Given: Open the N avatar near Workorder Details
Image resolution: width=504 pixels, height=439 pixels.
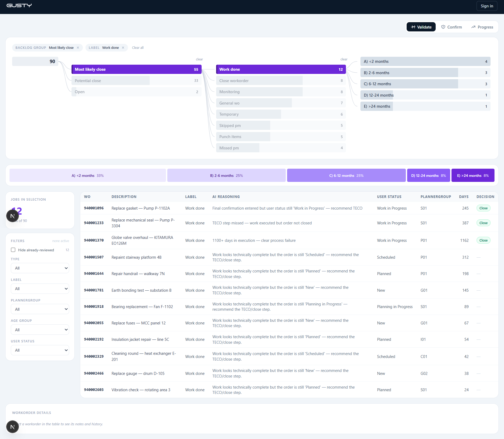Looking at the screenshot, I should (12, 427).
